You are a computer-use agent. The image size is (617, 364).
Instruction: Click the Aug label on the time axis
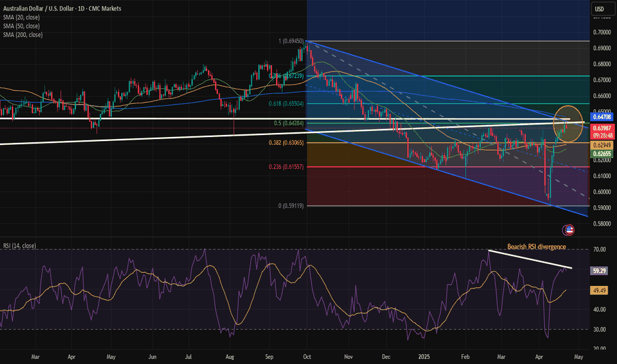pyautogui.click(x=230, y=357)
